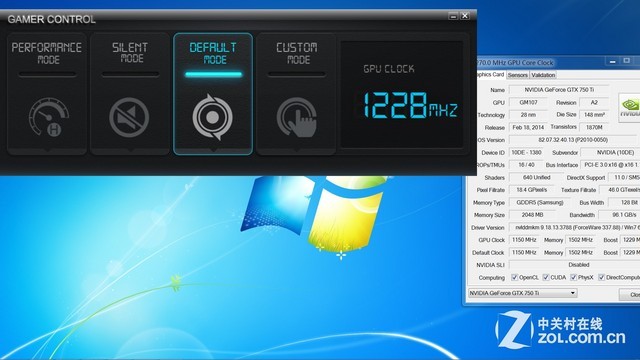
Task: Click the Bus Interface PCI-E 3.0 x16 field
Action: [610, 165]
